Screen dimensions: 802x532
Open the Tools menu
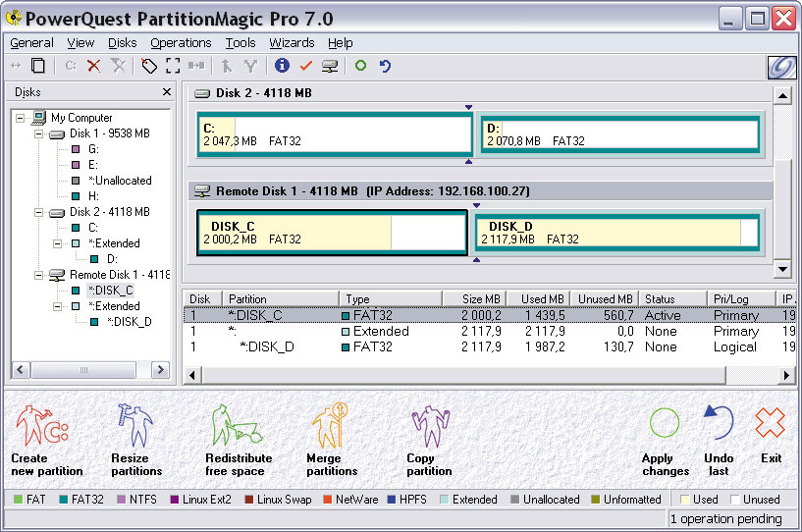coord(241,43)
